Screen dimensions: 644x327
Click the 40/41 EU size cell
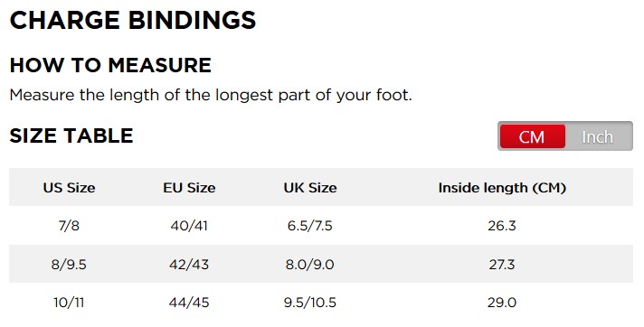(189, 225)
